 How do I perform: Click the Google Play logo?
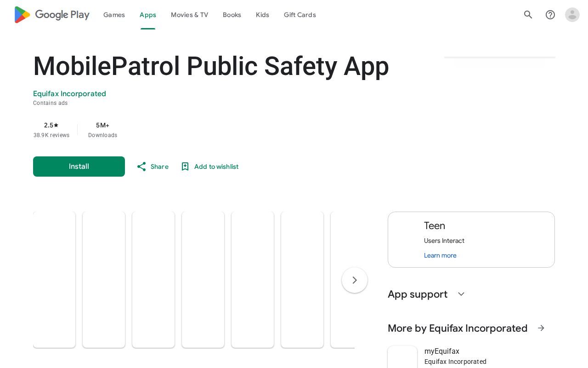click(52, 15)
